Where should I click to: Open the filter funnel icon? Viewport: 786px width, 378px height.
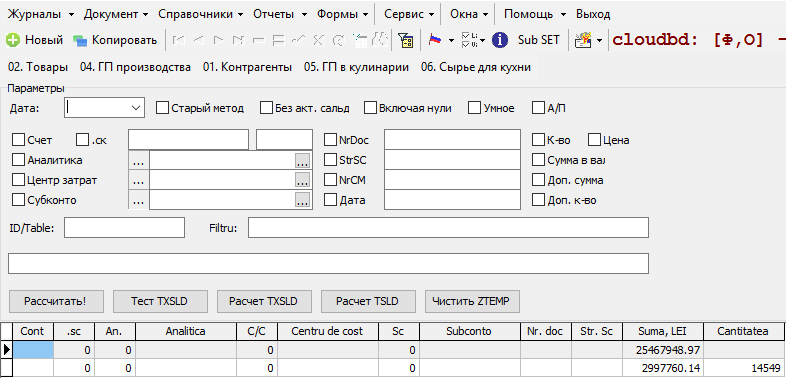click(x=406, y=40)
